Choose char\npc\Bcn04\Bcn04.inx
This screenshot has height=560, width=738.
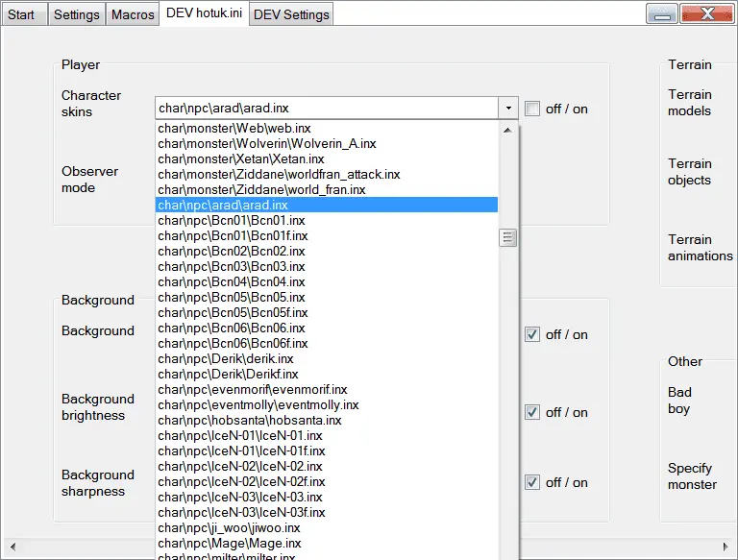coord(327,281)
